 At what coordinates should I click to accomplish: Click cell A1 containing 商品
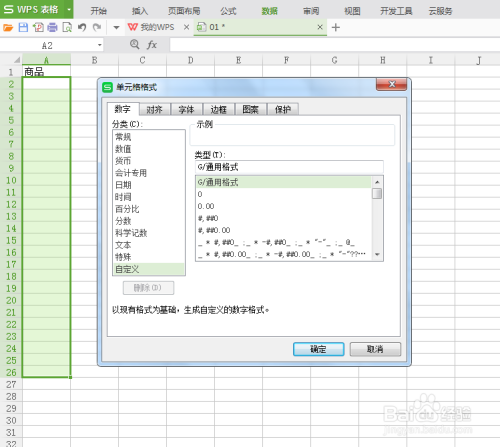point(46,71)
